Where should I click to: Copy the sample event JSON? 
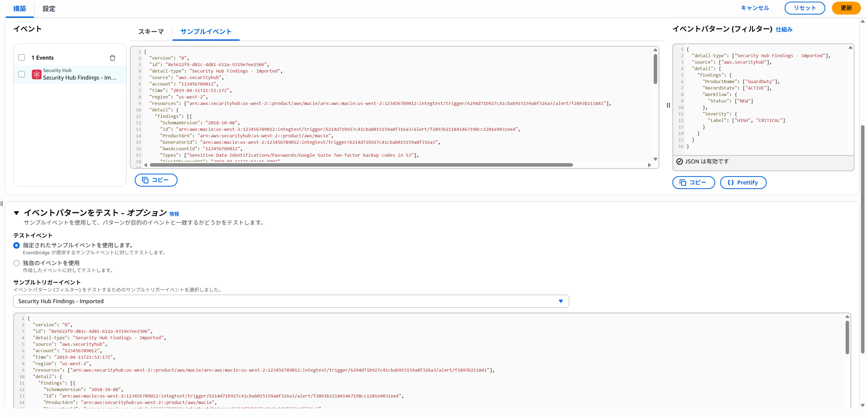(156, 180)
